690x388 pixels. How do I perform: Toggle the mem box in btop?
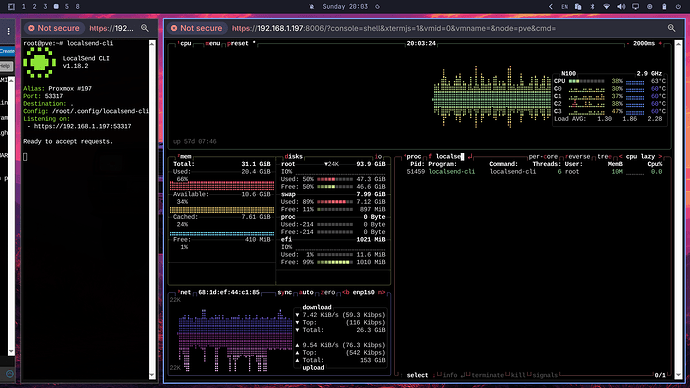(184, 157)
